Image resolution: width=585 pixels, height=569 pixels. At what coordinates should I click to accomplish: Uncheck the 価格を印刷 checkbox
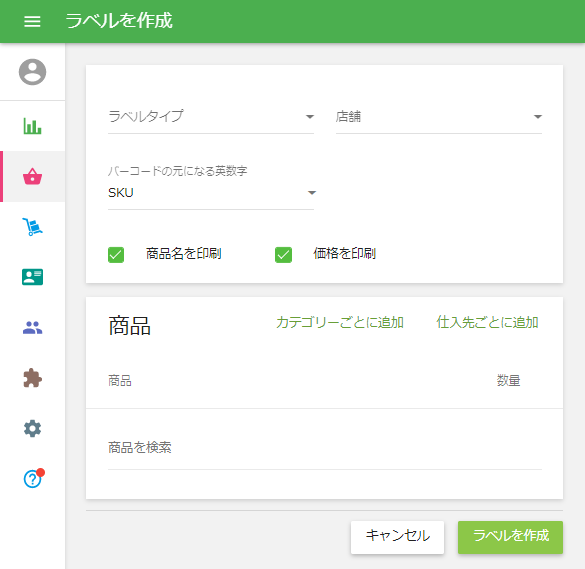pyautogui.click(x=283, y=255)
